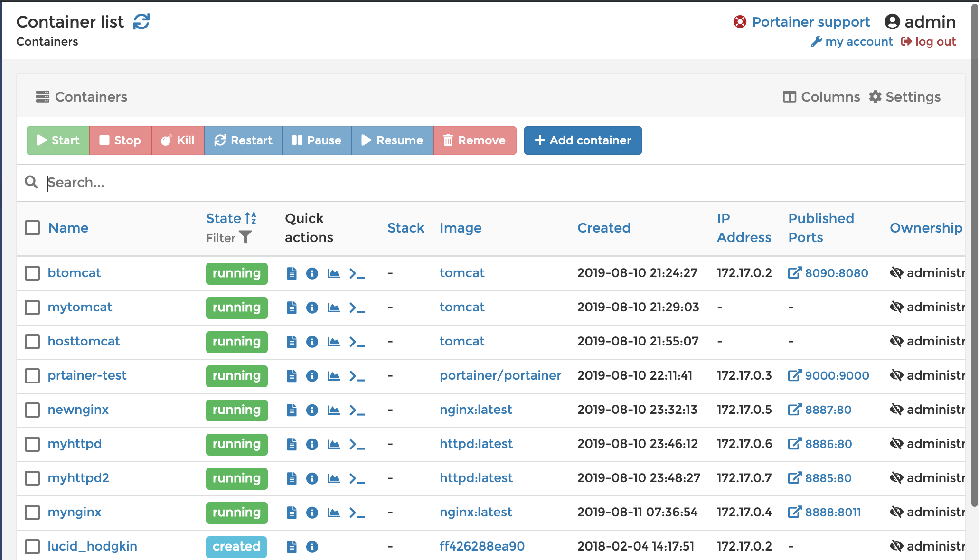
Task: Sort the table by Created column
Action: click(603, 228)
